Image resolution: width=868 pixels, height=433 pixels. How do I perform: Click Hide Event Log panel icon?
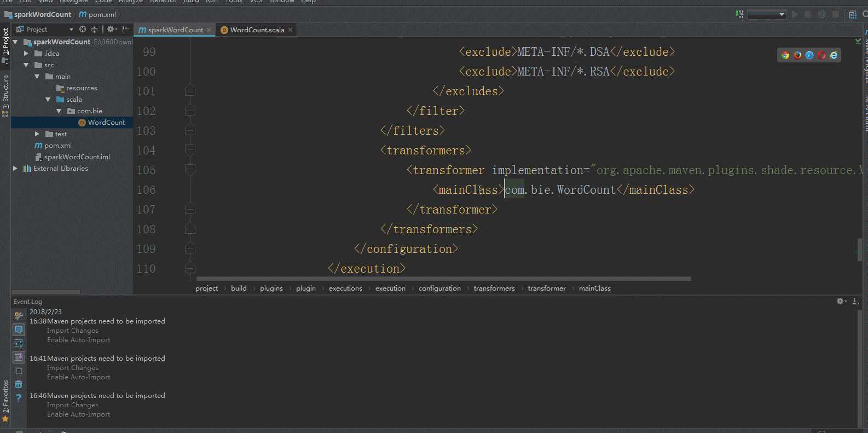pyautogui.click(x=855, y=302)
